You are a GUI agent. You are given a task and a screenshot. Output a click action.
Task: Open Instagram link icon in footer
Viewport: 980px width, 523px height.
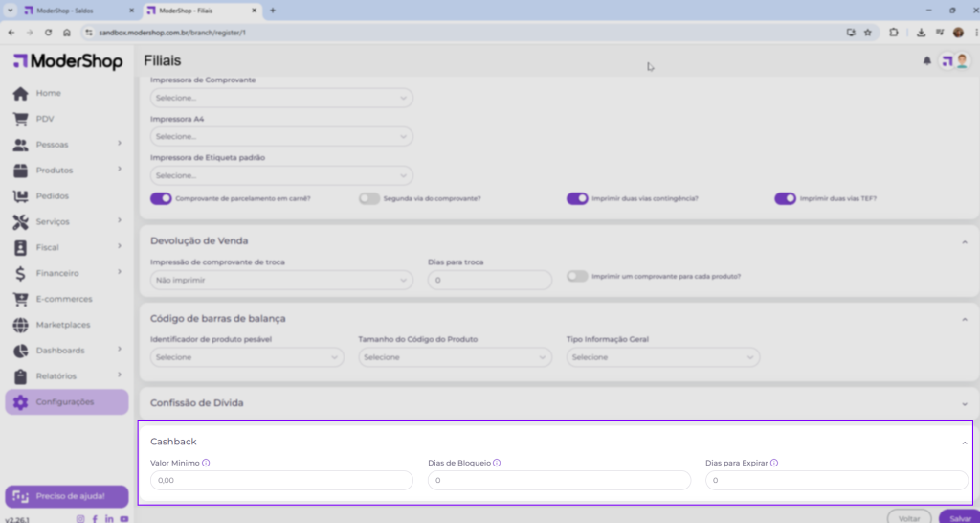click(x=80, y=518)
